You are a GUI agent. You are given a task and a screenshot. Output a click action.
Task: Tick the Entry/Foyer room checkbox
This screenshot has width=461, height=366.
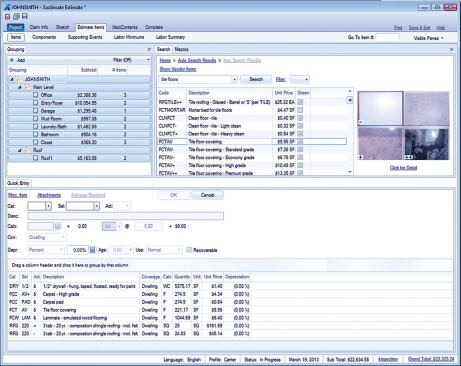pyautogui.click(x=36, y=103)
